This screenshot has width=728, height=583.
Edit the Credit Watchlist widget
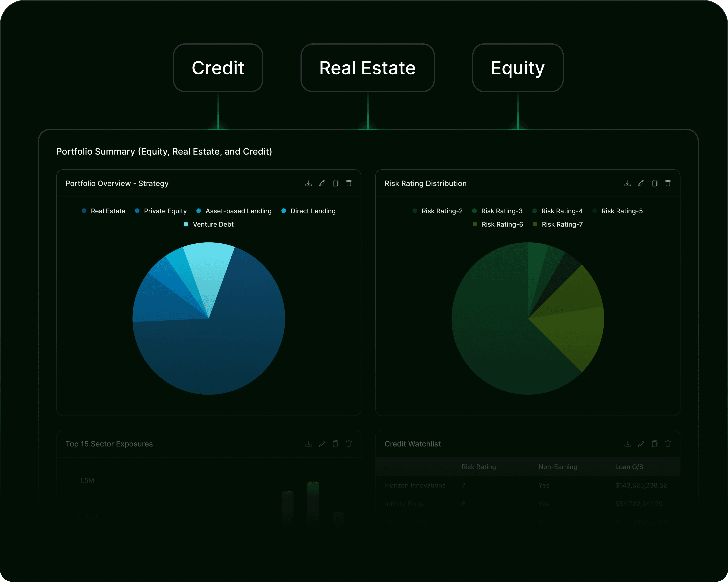click(x=641, y=444)
